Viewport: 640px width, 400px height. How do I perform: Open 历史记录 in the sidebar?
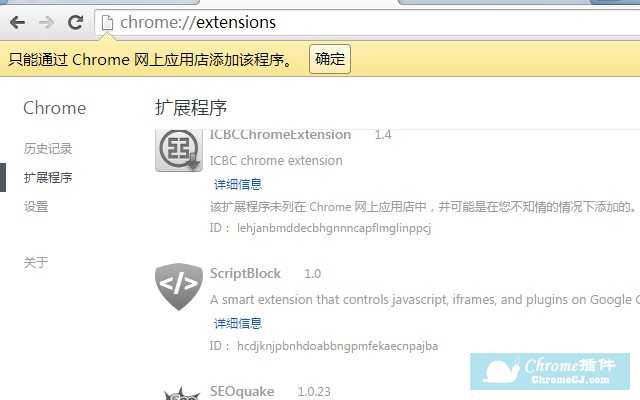tap(48, 149)
